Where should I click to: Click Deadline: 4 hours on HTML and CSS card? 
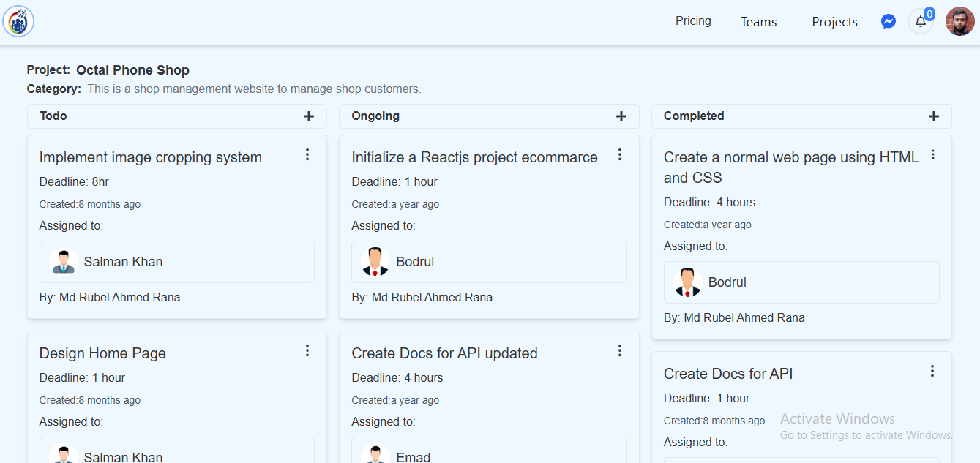coord(709,202)
